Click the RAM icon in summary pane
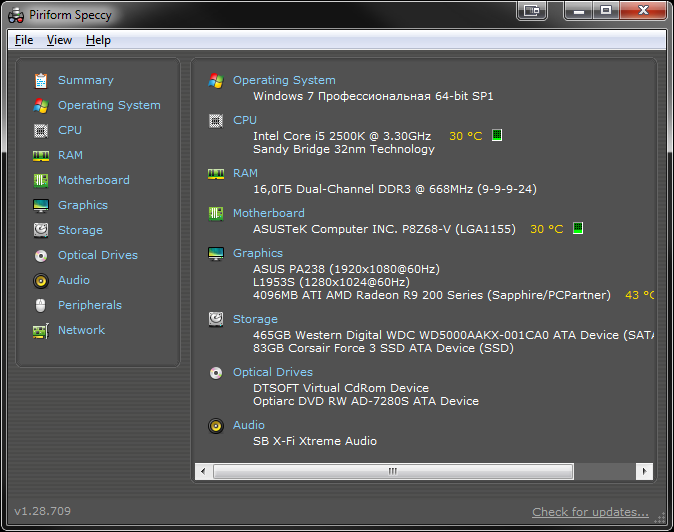 point(216,174)
